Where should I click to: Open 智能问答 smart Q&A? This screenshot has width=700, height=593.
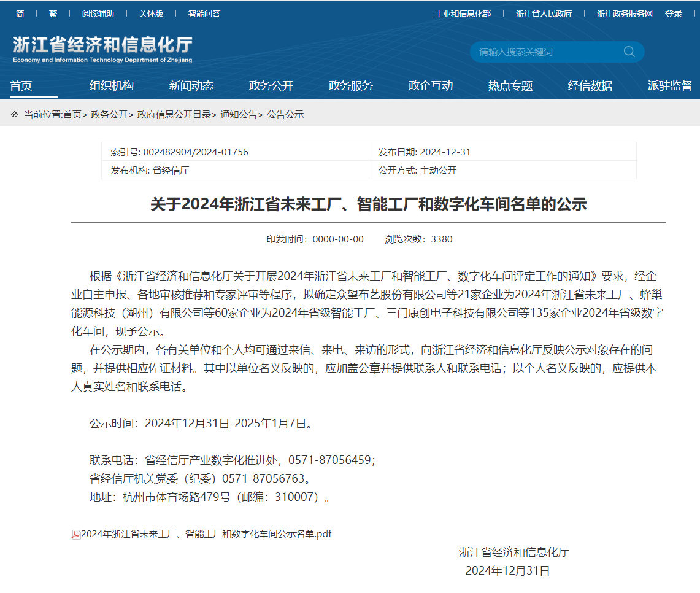coord(204,14)
